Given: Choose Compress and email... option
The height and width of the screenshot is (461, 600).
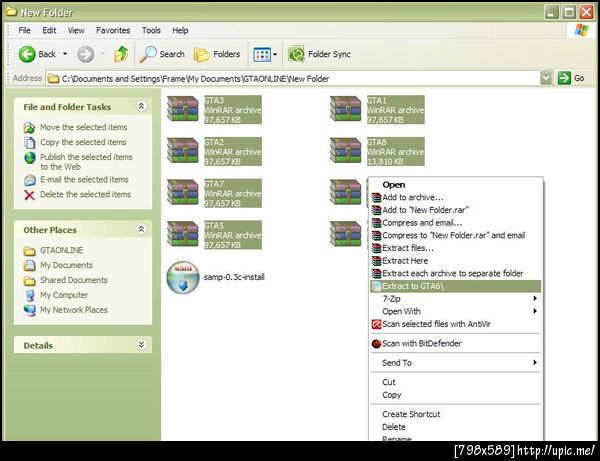Looking at the screenshot, I should pos(456,223).
